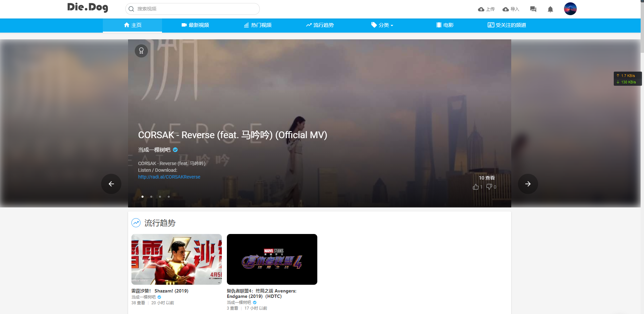Click the award badge icon on the banner

141,51
